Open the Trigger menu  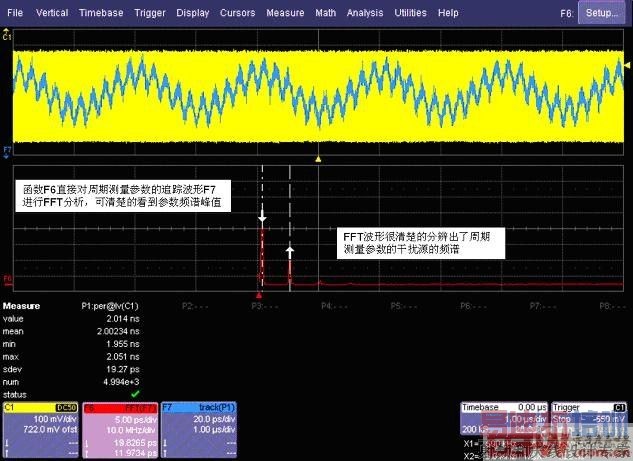(x=150, y=13)
